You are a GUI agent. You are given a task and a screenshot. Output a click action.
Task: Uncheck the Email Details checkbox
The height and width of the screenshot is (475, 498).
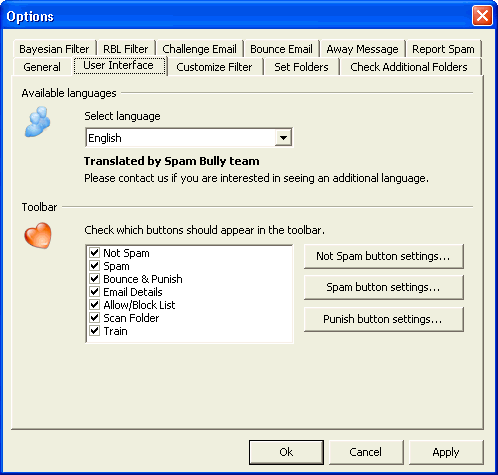(x=95, y=292)
